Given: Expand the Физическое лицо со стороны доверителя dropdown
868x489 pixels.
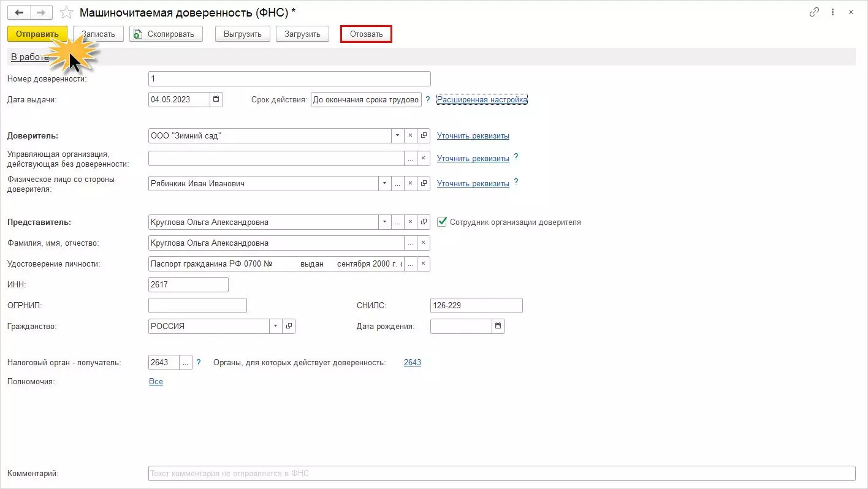Looking at the screenshot, I should click(x=385, y=183).
